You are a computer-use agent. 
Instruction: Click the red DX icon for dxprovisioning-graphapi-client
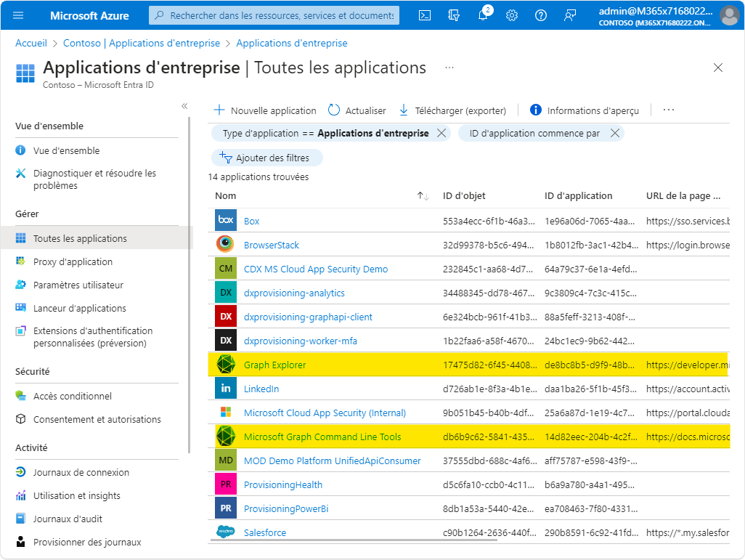(x=226, y=316)
